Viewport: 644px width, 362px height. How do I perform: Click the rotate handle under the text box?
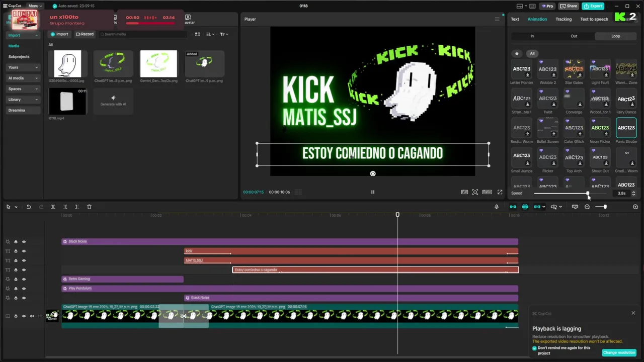[373, 173]
